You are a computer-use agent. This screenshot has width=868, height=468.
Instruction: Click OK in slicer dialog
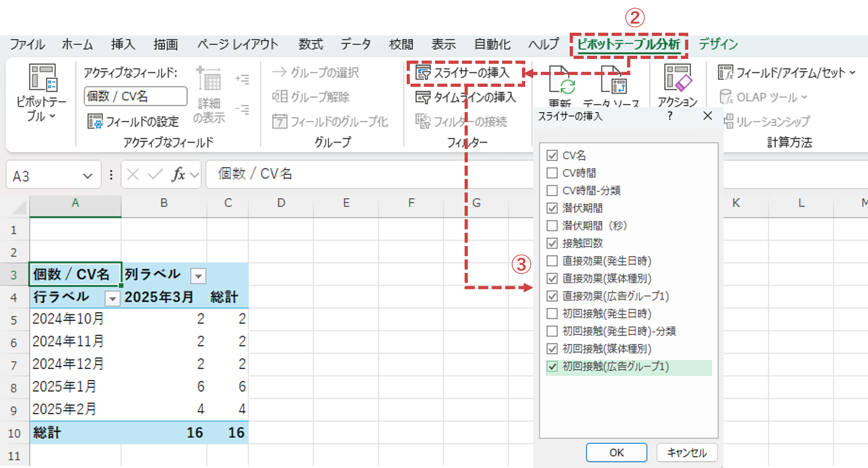tap(616, 452)
